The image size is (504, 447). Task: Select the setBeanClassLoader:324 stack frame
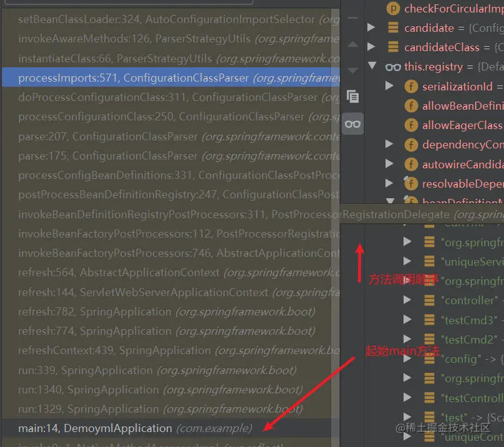pyautogui.click(x=171, y=19)
